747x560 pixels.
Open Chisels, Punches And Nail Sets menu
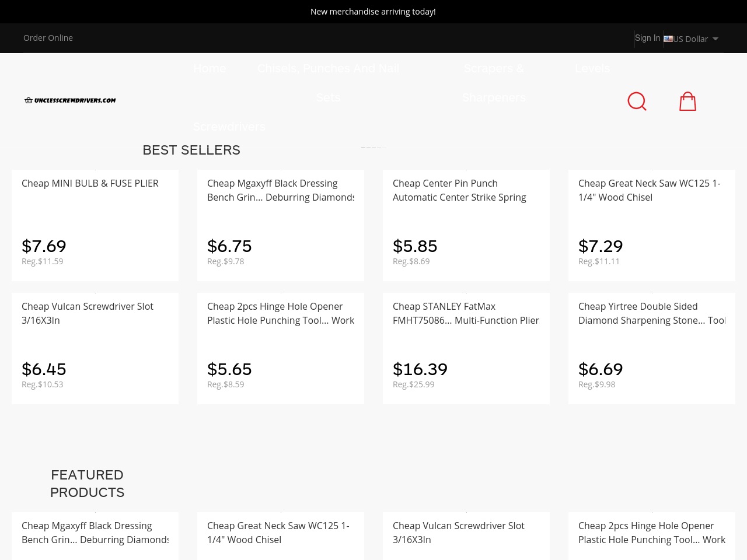pyautogui.click(x=328, y=83)
